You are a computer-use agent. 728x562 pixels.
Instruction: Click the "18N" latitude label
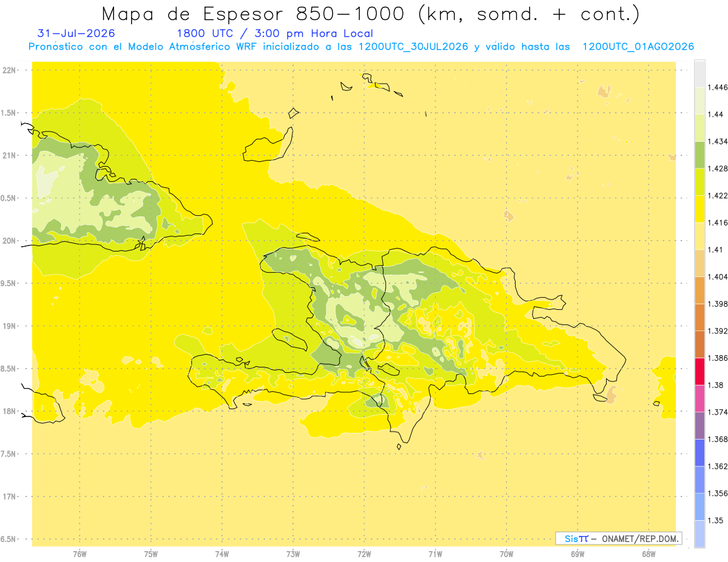coord(9,411)
